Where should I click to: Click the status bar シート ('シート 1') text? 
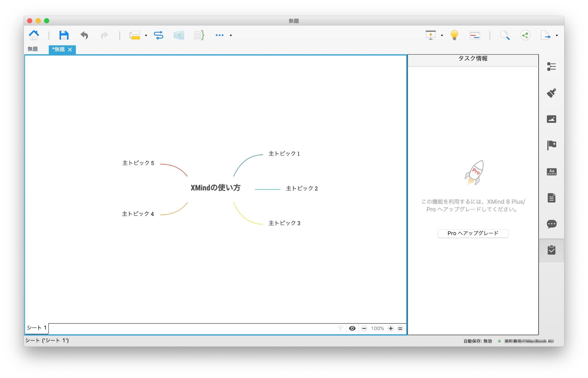point(47,340)
